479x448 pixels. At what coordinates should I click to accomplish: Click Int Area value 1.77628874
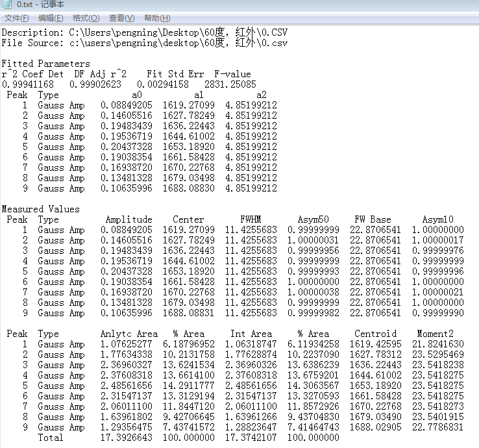(x=251, y=355)
